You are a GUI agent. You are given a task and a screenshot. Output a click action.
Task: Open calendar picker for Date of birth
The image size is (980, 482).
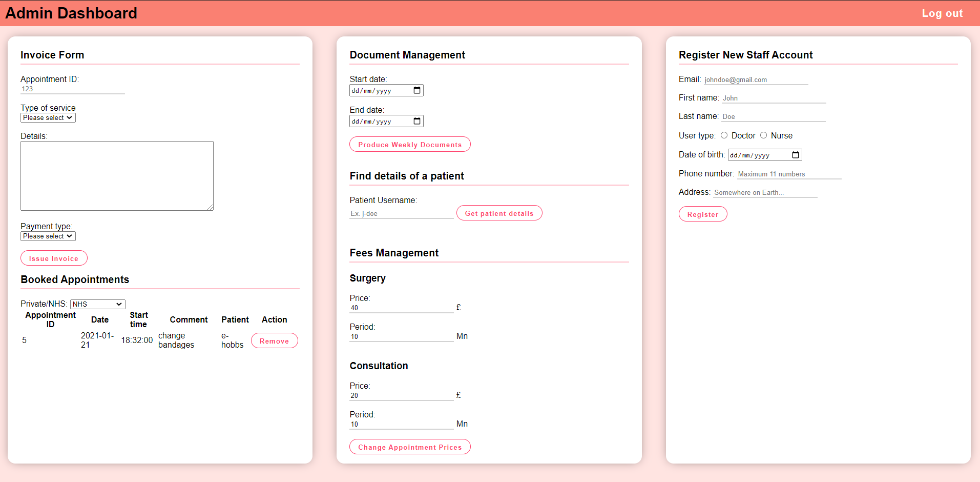(796, 155)
